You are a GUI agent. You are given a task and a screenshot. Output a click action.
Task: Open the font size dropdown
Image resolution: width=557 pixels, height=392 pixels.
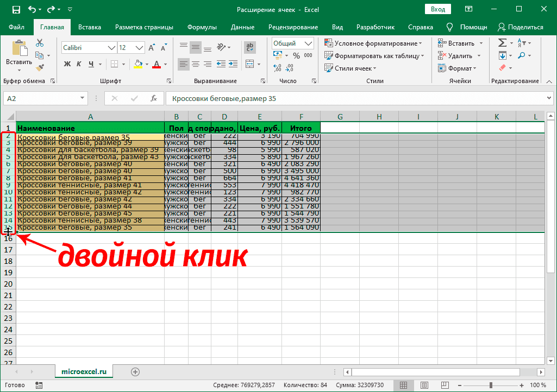pos(140,47)
